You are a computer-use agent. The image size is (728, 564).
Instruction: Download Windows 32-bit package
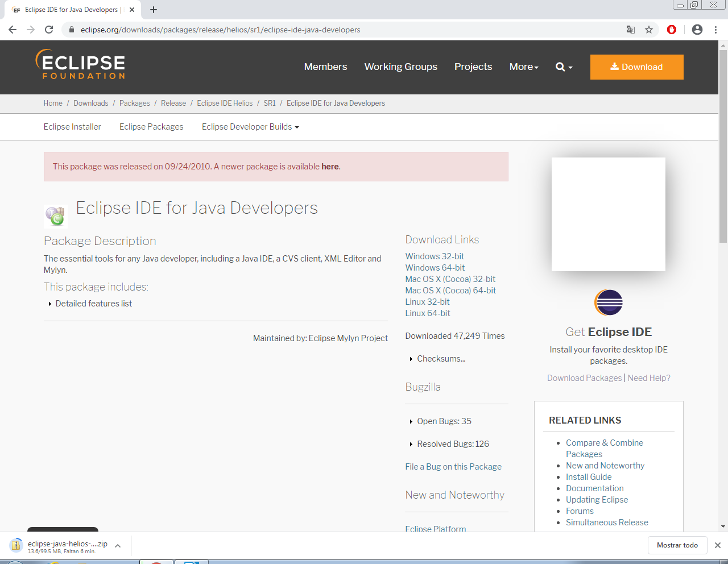[x=435, y=256]
